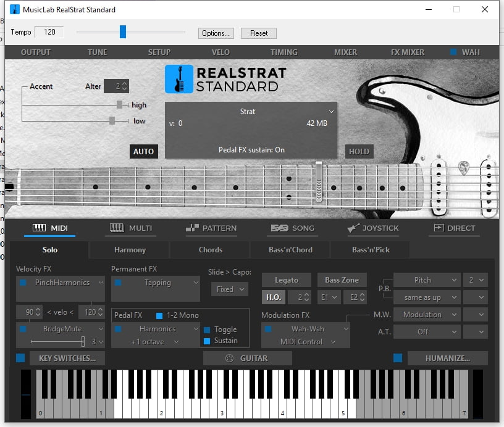Viewport: 504px width, 427px height.
Task: Click the Accent high slider handle
Action: coord(119,104)
